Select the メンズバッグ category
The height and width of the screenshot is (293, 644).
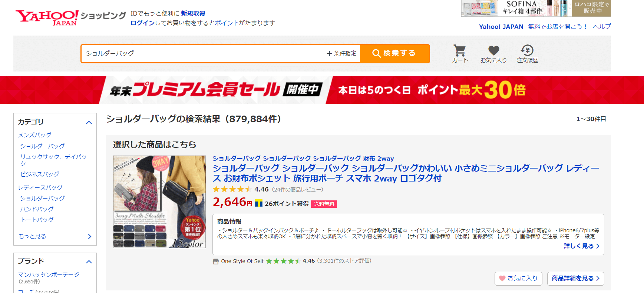click(35, 135)
